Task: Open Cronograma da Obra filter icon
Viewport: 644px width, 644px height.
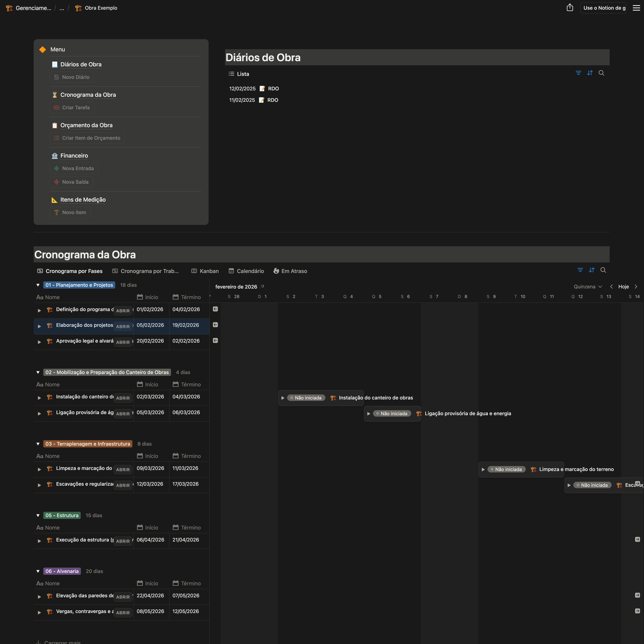Action: click(x=580, y=270)
